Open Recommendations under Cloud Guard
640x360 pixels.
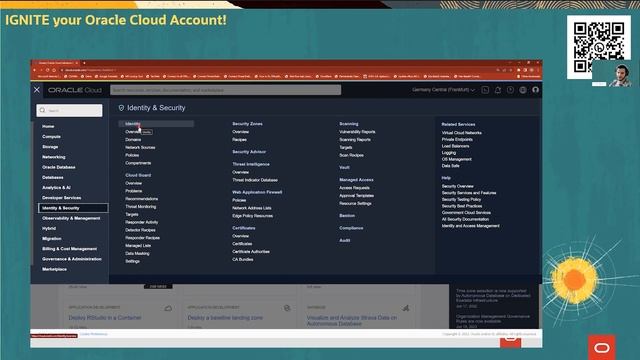[x=142, y=199]
